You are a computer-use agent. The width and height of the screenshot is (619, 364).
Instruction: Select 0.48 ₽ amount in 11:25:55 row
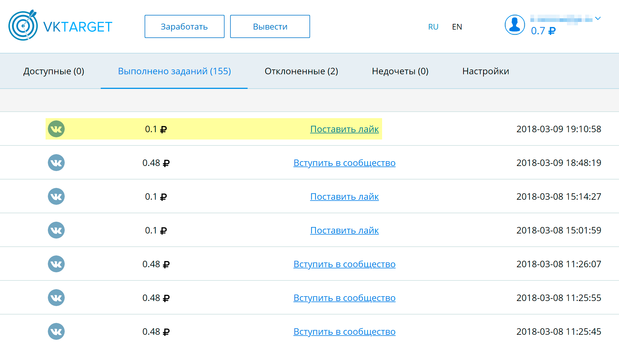(156, 298)
